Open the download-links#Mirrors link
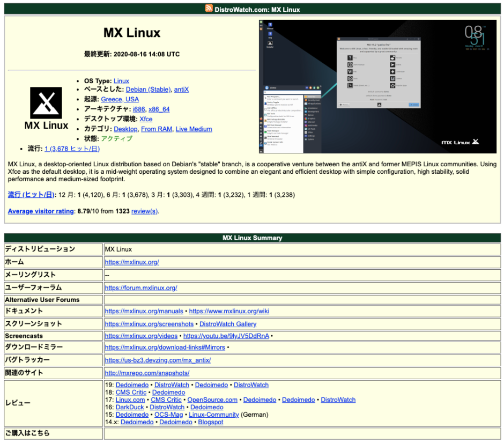The width and height of the screenshot is (504, 443). (165, 347)
